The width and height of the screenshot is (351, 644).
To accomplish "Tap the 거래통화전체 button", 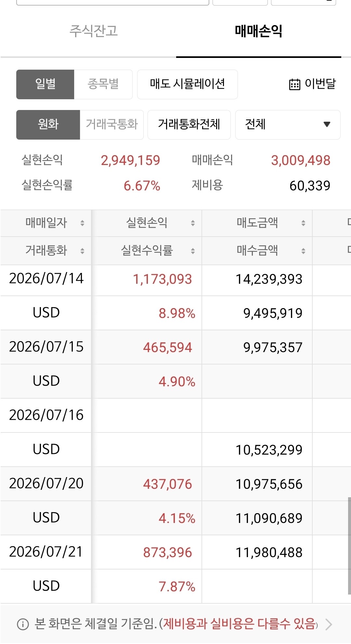I will pyautogui.click(x=189, y=125).
